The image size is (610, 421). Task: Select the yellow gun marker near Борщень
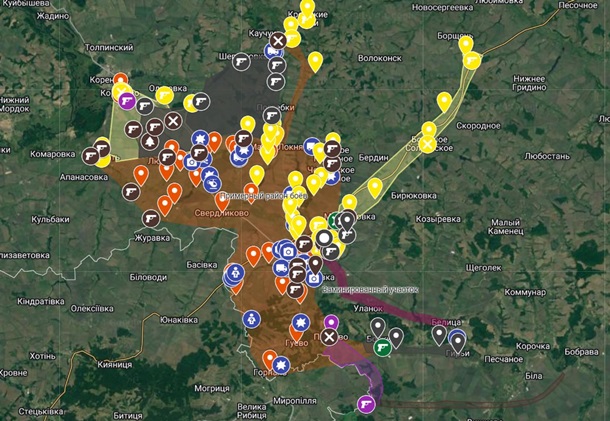[x=472, y=60]
